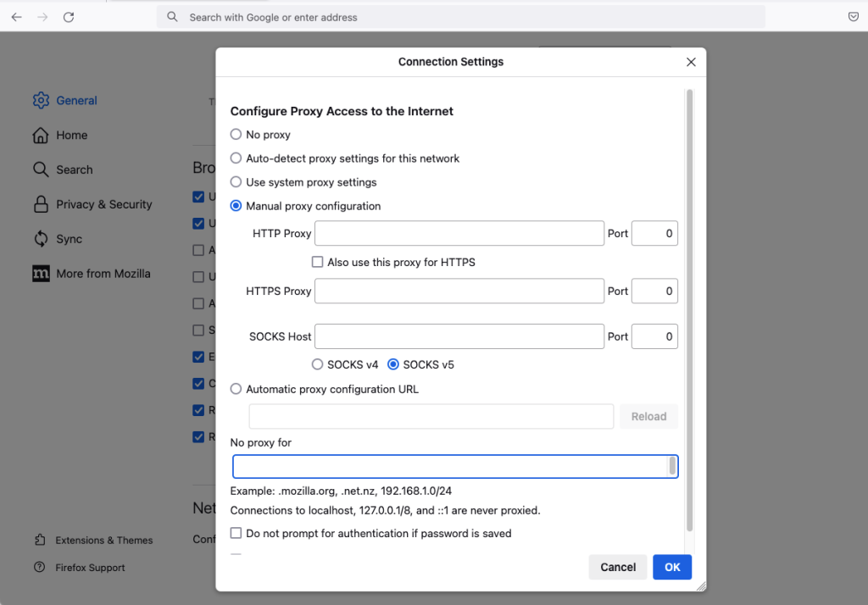This screenshot has width=868, height=605.
Task: Select the No proxy radio option
Action: 236,135
